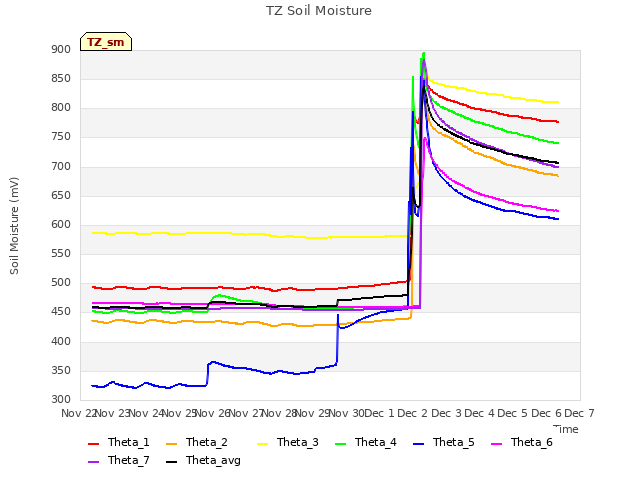Screen dimensions: 640x480
Task: Select the Theta_1 legend entry
Action: pos(119,442)
